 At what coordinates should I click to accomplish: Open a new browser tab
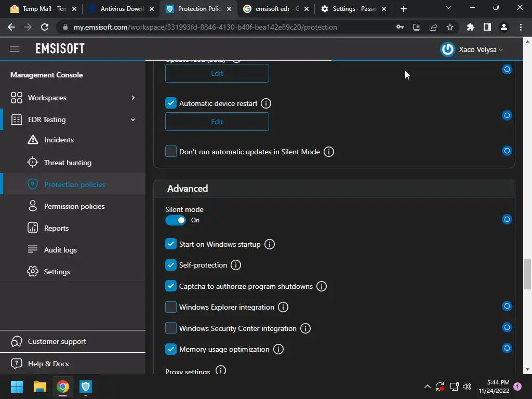coord(403,9)
